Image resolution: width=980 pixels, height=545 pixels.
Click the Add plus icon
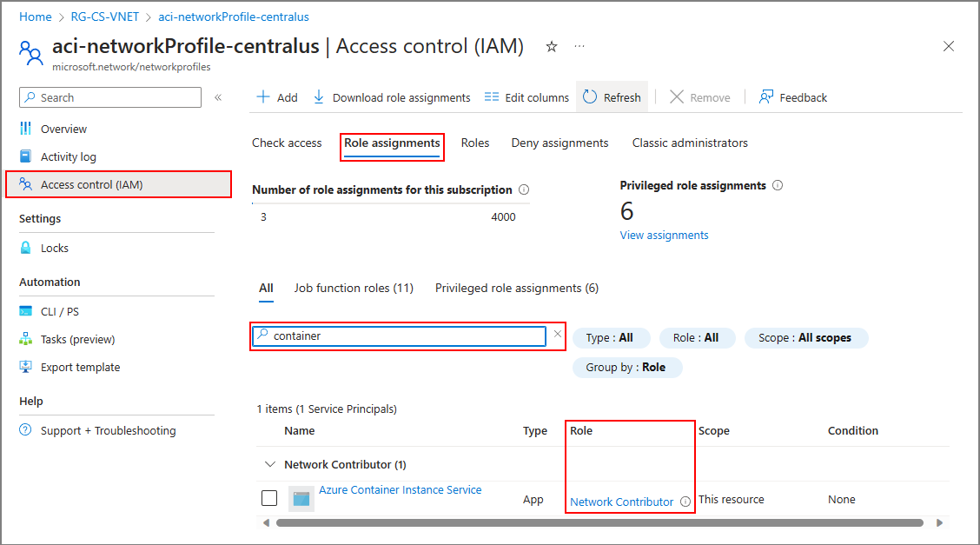point(263,96)
